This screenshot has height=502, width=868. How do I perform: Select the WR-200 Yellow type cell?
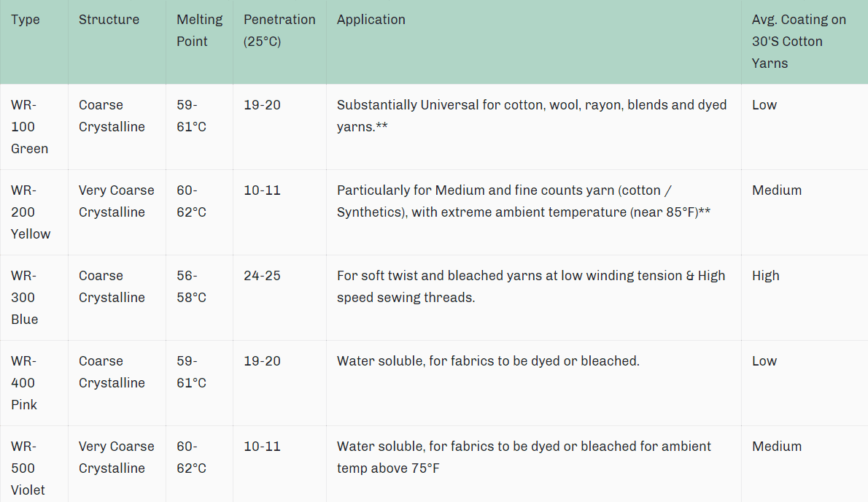pyautogui.click(x=31, y=212)
